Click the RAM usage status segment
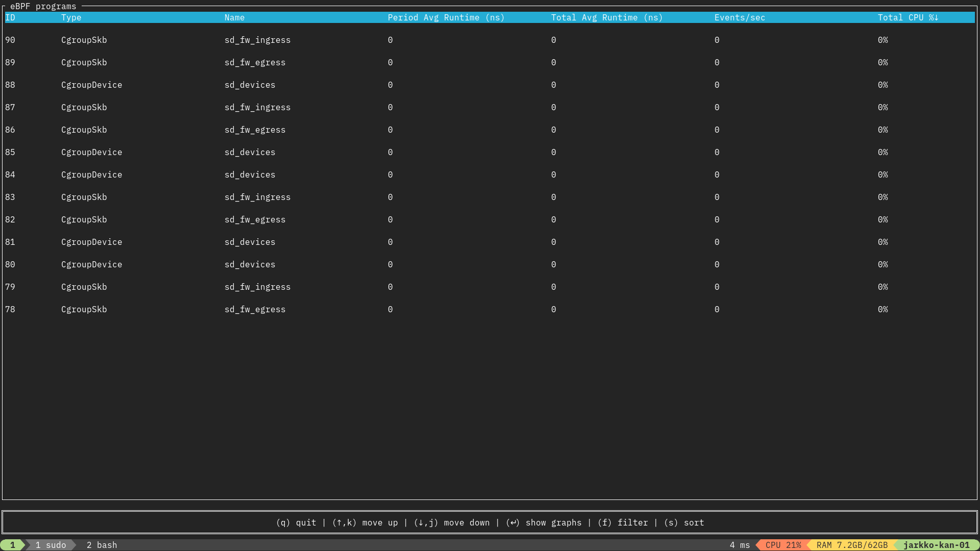 pos(852,545)
